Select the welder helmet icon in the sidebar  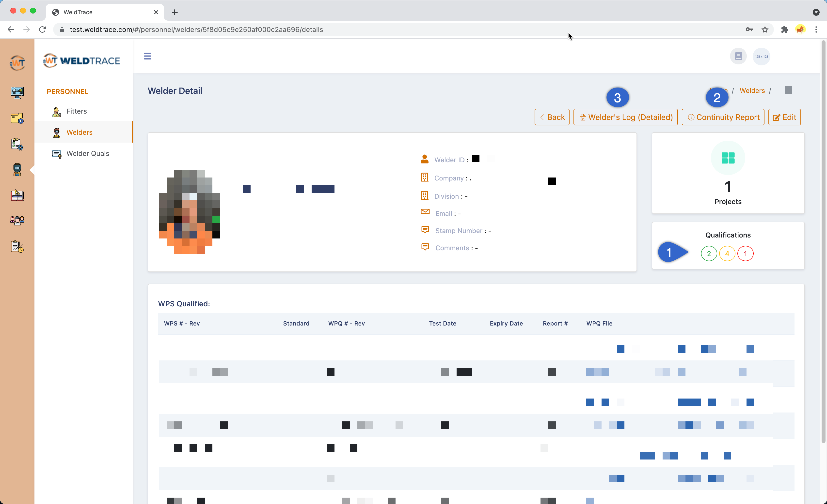tap(17, 170)
